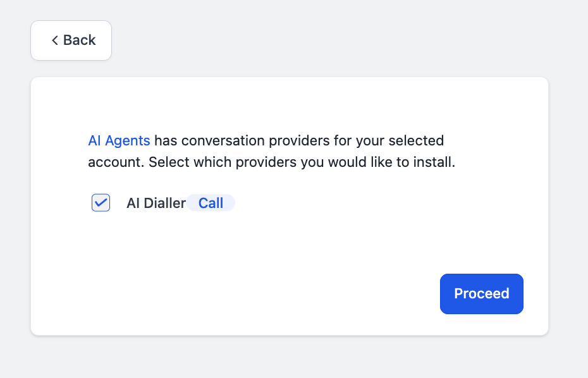The image size is (588, 378).
Task: Click the AI Dialler provider label
Action: [155, 202]
